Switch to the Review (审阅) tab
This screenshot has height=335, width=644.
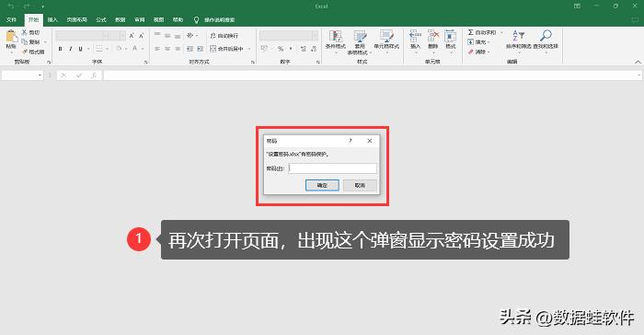[140, 19]
